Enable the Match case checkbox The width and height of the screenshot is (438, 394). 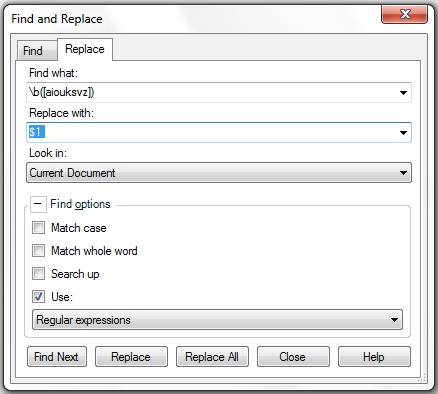click(x=38, y=228)
